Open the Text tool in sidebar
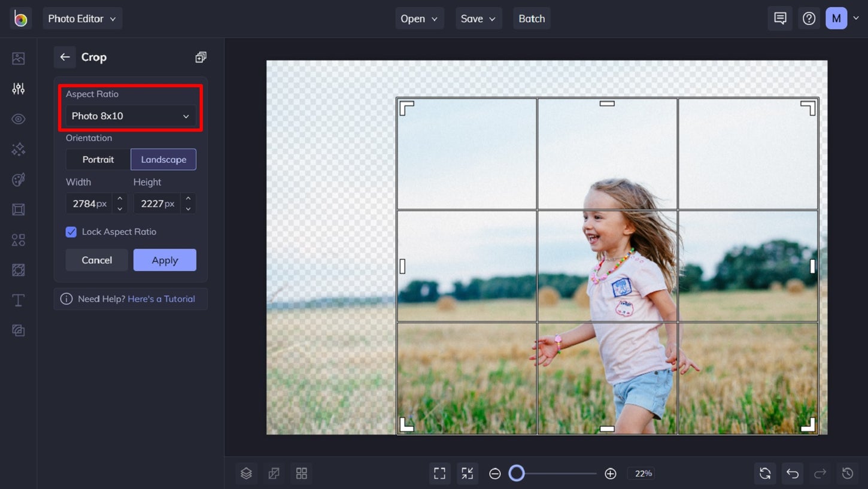Image resolution: width=868 pixels, height=489 pixels. (x=19, y=300)
